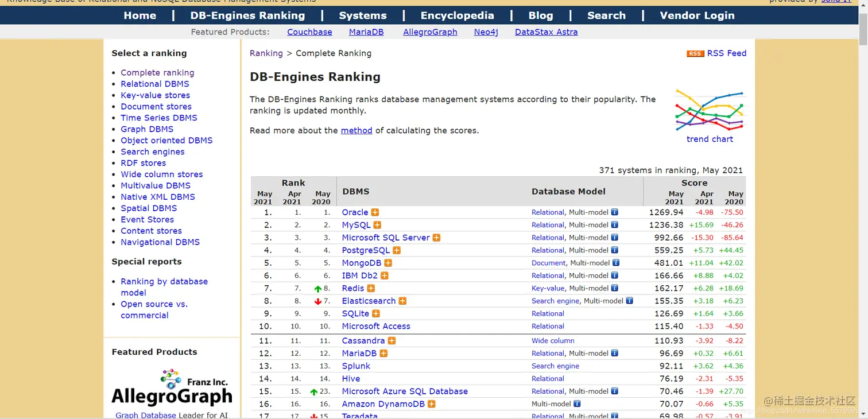The width and height of the screenshot is (868, 419).
Task: Open the Home menu item
Action: (140, 15)
